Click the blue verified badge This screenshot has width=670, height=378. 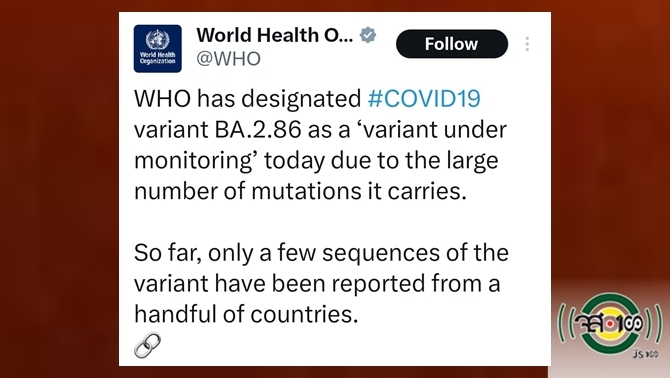(368, 35)
